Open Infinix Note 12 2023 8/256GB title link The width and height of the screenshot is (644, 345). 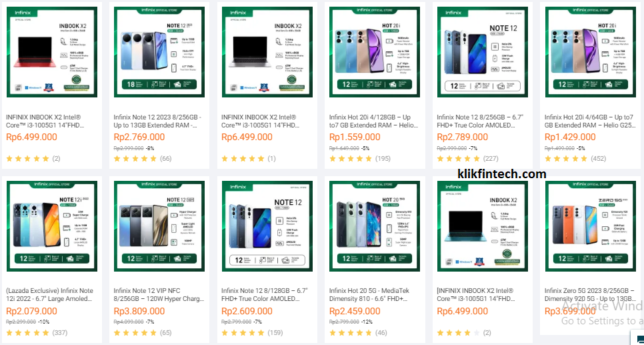click(158, 121)
